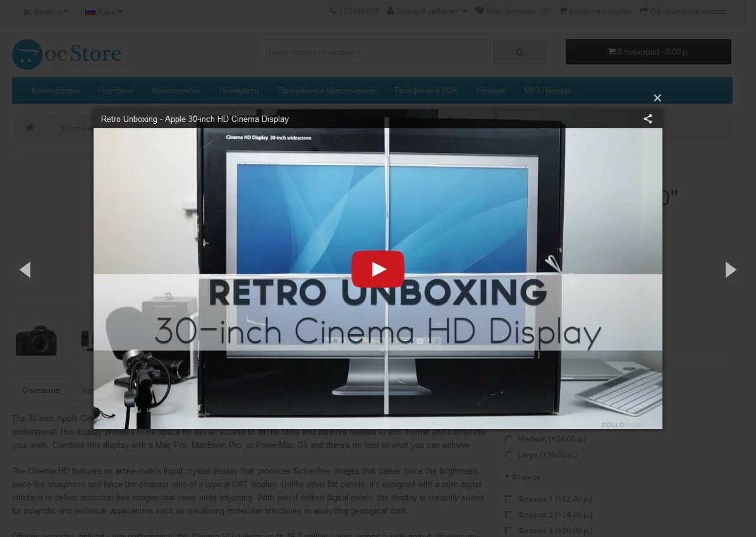756x537 pixels.
Task: Open Планшеты menu category
Action: point(239,90)
